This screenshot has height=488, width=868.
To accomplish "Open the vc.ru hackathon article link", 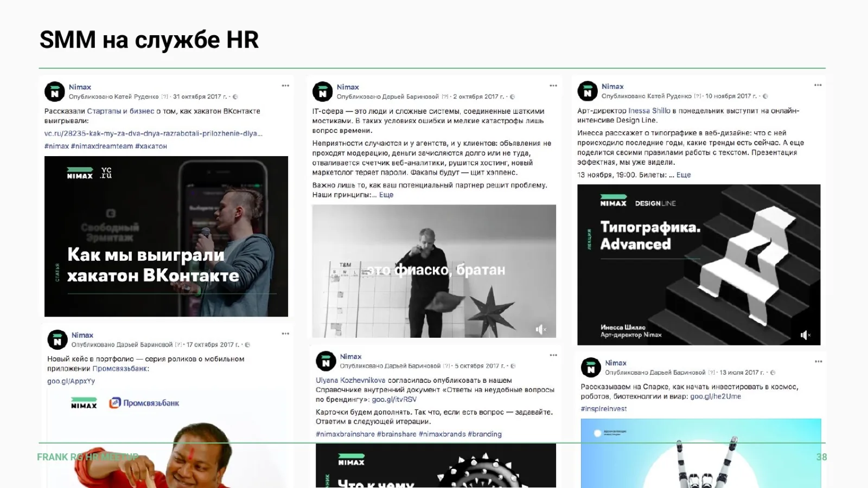I will [x=154, y=133].
